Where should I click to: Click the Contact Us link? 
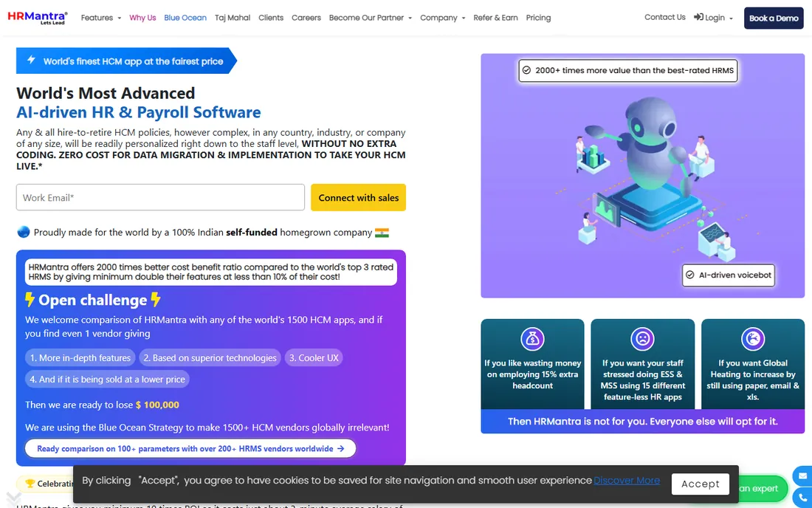664,17
